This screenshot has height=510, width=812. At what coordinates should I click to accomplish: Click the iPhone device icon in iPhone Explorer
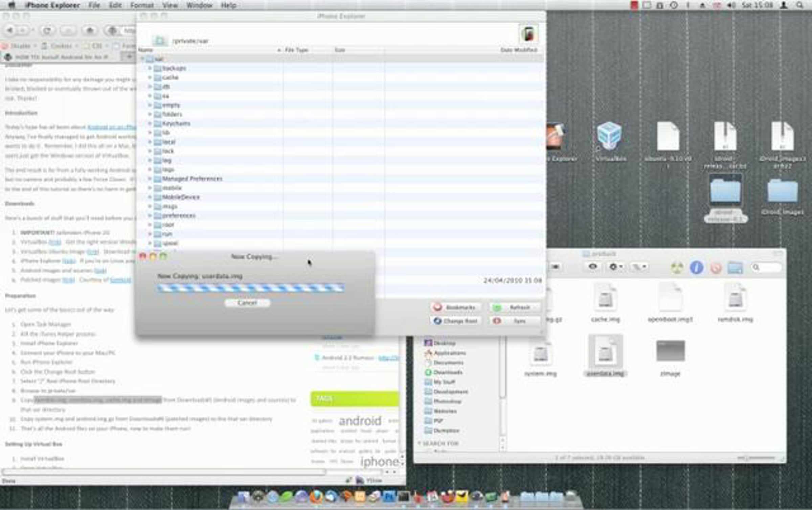pyautogui.click(x=528, y=34)
